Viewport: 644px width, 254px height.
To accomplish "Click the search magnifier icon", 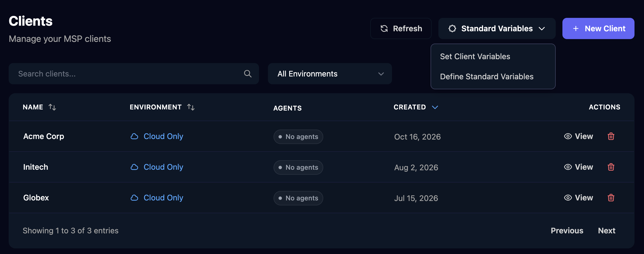I will pyautogui.click(x=248, y=74).
